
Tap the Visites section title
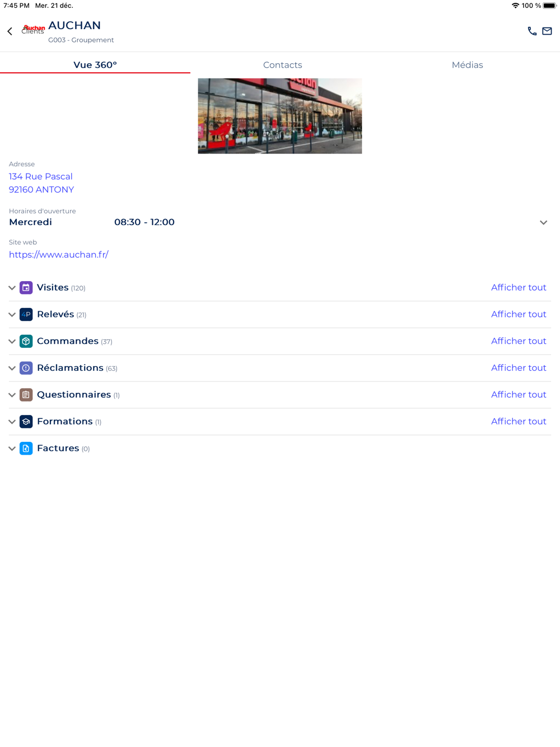pos(53,287)
